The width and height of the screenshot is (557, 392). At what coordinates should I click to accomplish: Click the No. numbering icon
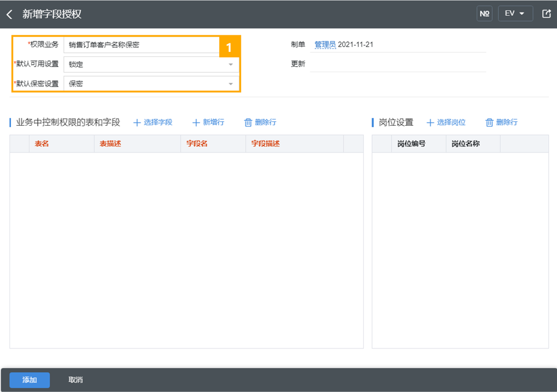[x=485, y=14]
